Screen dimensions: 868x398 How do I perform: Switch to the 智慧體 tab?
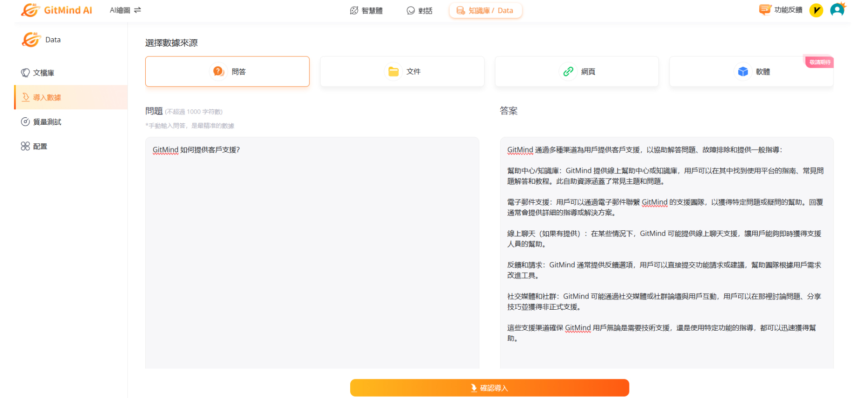pos(367,10)
